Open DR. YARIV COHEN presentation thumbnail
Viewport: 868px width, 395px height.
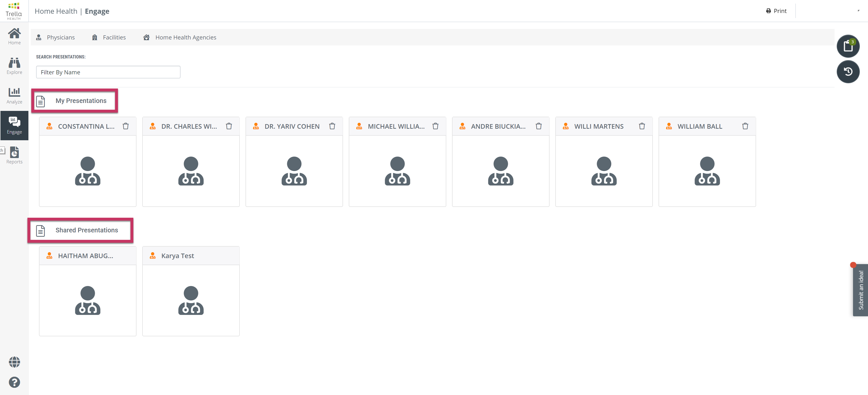294,171
